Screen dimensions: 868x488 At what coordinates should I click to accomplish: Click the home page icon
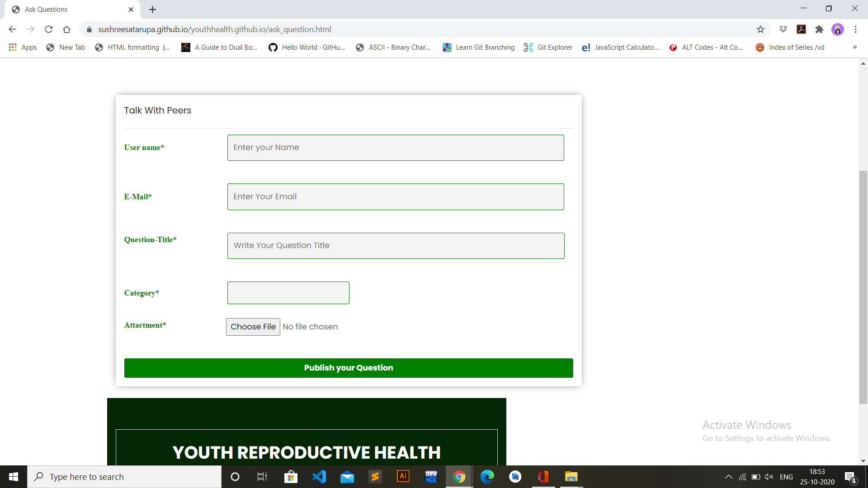66,29
